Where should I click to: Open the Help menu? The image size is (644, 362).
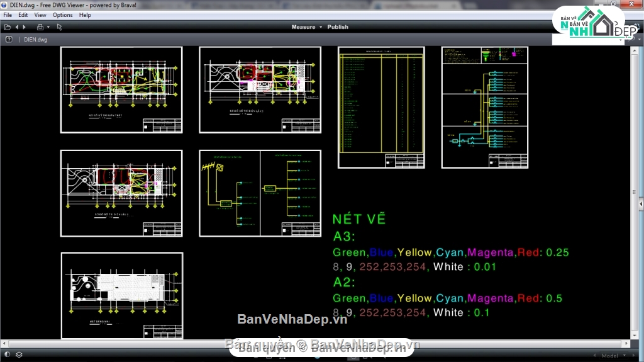click(x=85, y=15)
